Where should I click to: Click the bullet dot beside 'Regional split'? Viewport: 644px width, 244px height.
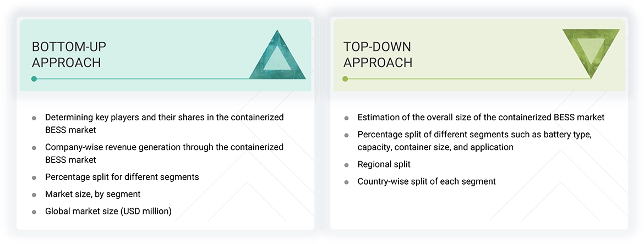coord(346,165)
